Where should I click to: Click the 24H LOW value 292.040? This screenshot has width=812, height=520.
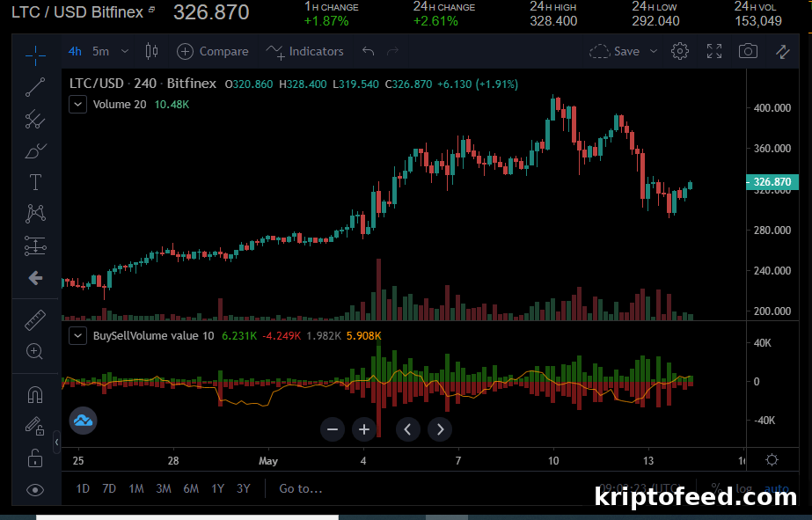655,21
